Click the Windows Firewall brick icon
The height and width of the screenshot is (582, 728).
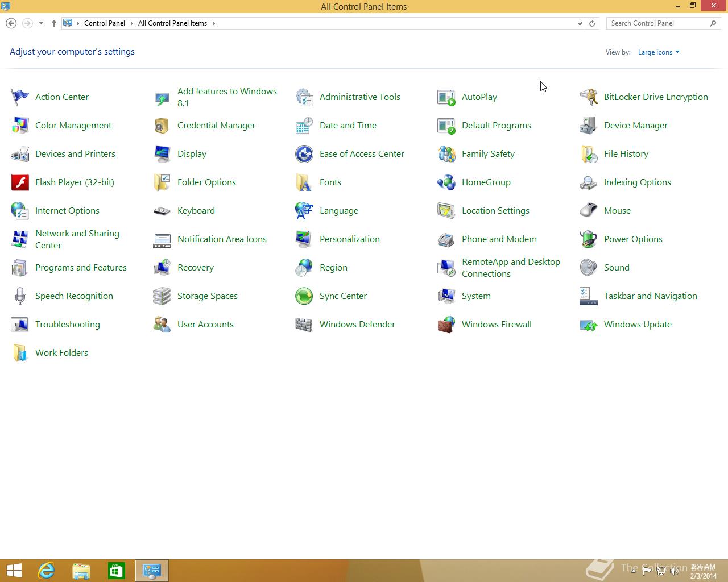pyautogui.click(x=446, y=325)
